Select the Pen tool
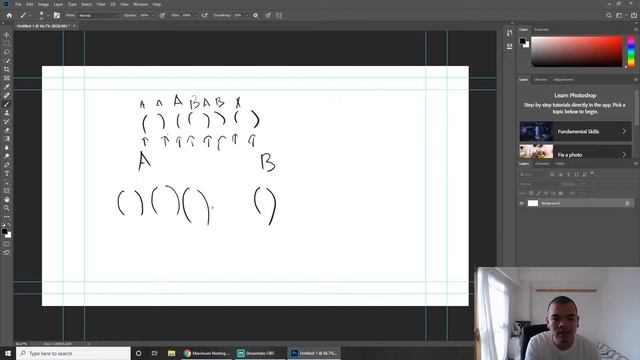Image resolution: width=640 pixels, height=360 pixels. coord(7,165)
